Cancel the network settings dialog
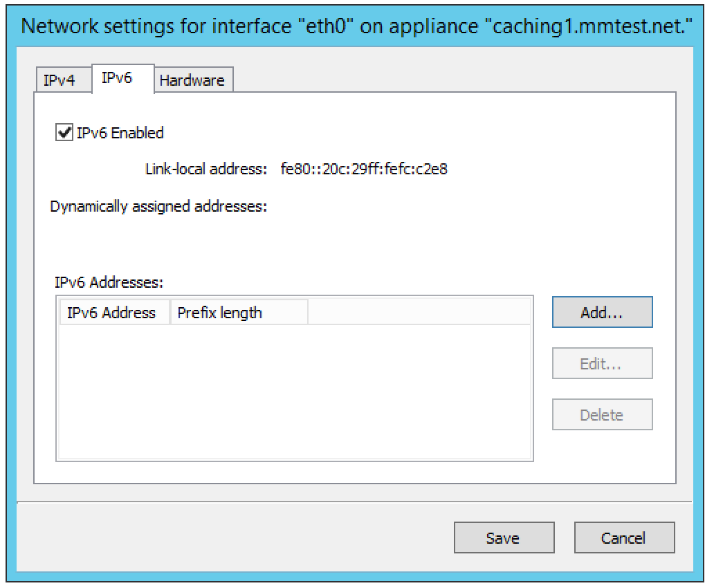 tap(624, 538)
